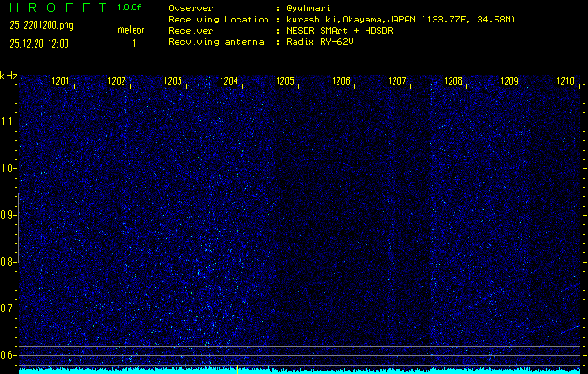Click the meteor count value 1
The image size is (588, 374).
[134, 44]
